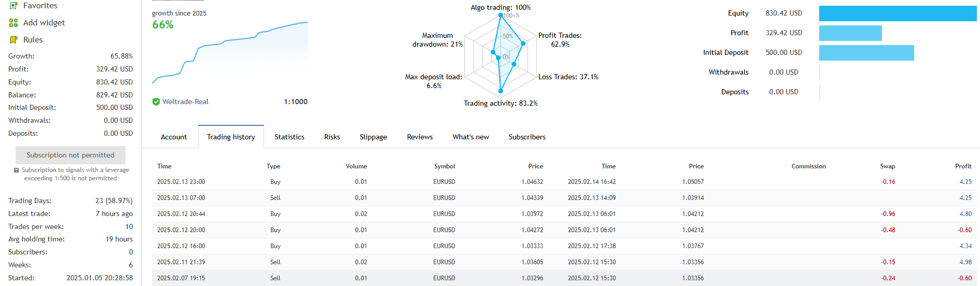The width and height of the screenshot is (980, 286).
Task: Go to the Risks tab
Action: click(x=332, y=137)
